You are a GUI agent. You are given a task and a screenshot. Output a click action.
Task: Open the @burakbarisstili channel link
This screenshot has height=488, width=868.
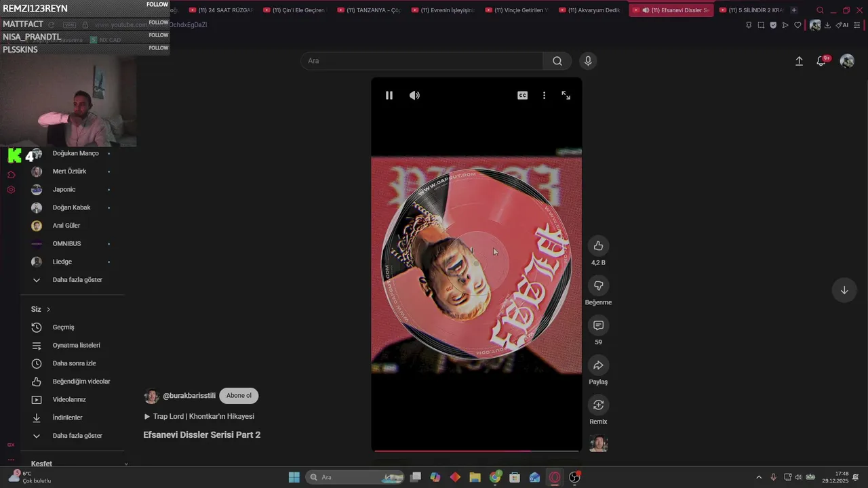(x=189, y=396)
